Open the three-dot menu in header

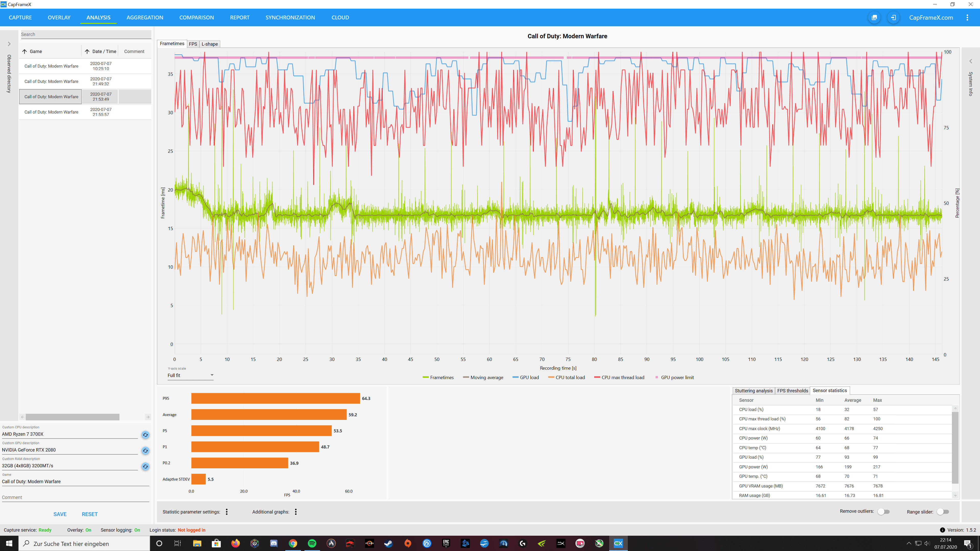tap(967, 18)
